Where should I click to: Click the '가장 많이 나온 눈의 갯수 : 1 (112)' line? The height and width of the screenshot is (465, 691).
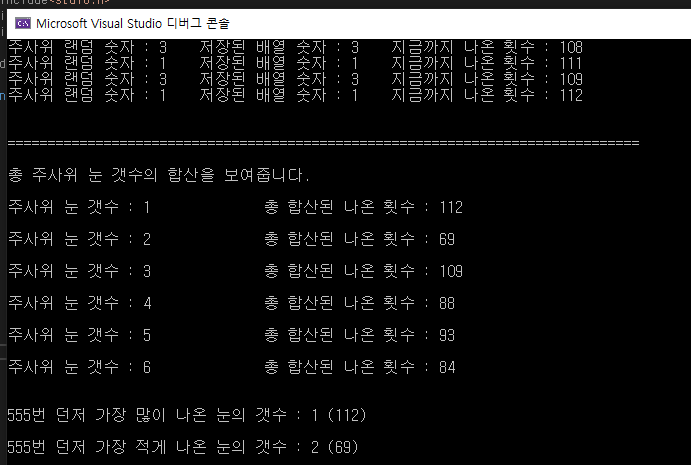coord(187,415)
